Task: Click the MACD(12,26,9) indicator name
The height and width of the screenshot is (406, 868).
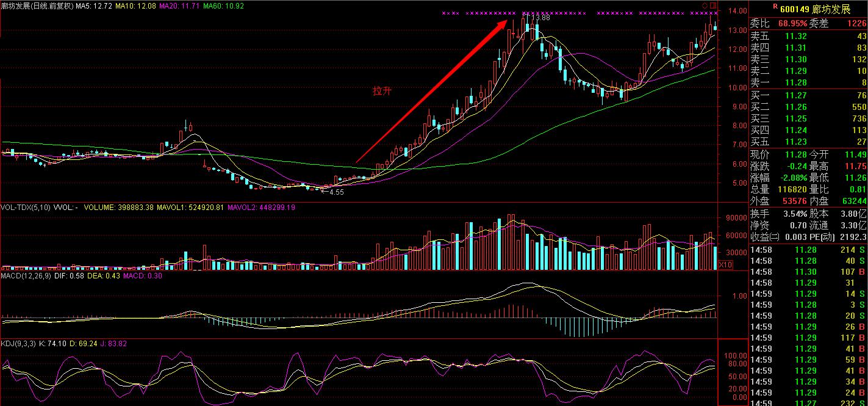Action: pyautogui.click(x=24, y=276)
